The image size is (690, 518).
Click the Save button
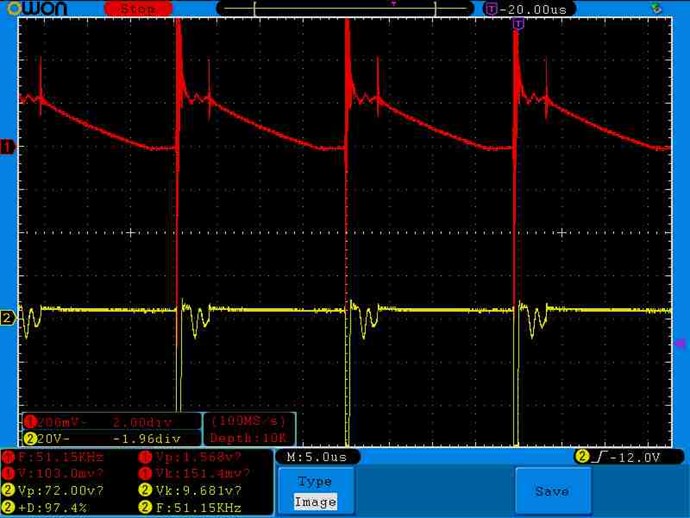coord(552,491)
